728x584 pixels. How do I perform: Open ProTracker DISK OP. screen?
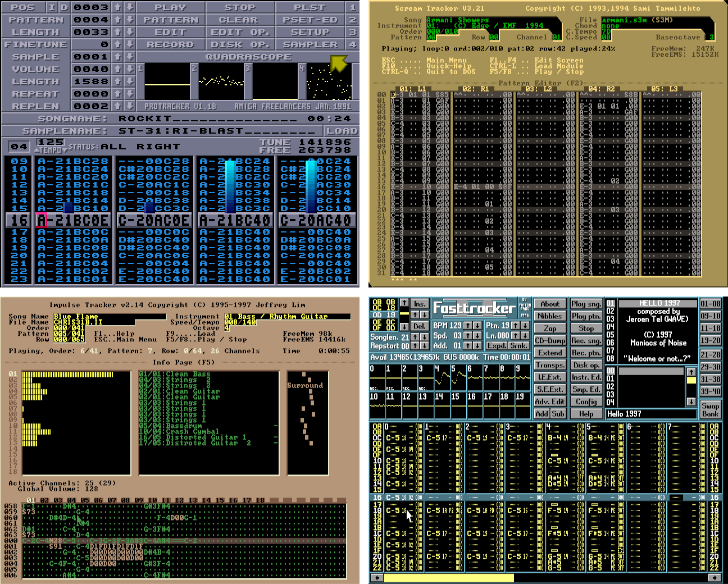click(x=240, y=44)
